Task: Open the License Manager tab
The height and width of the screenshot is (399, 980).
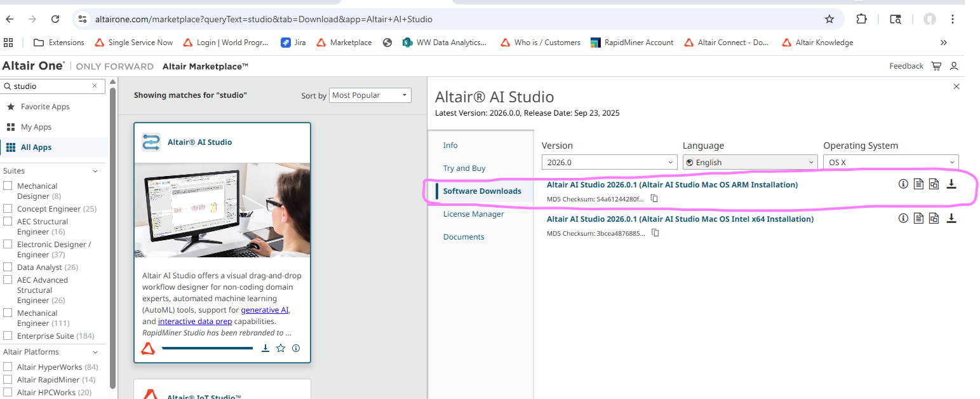Action: (x=474, y=214)
